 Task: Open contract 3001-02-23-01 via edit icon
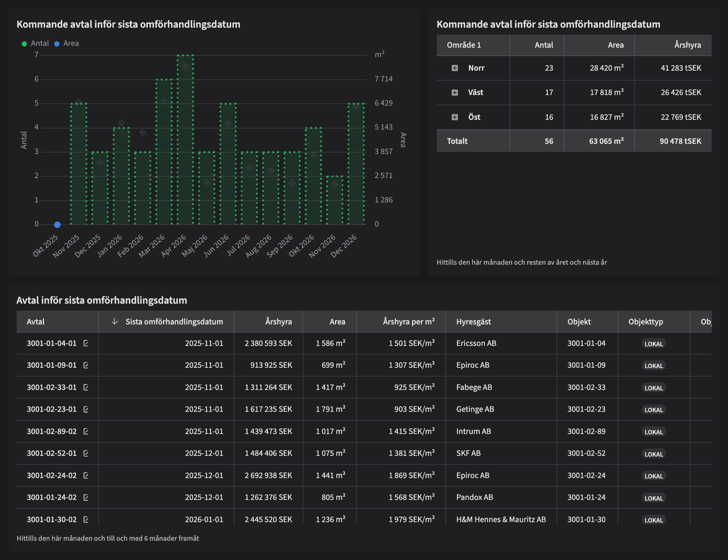86,409
